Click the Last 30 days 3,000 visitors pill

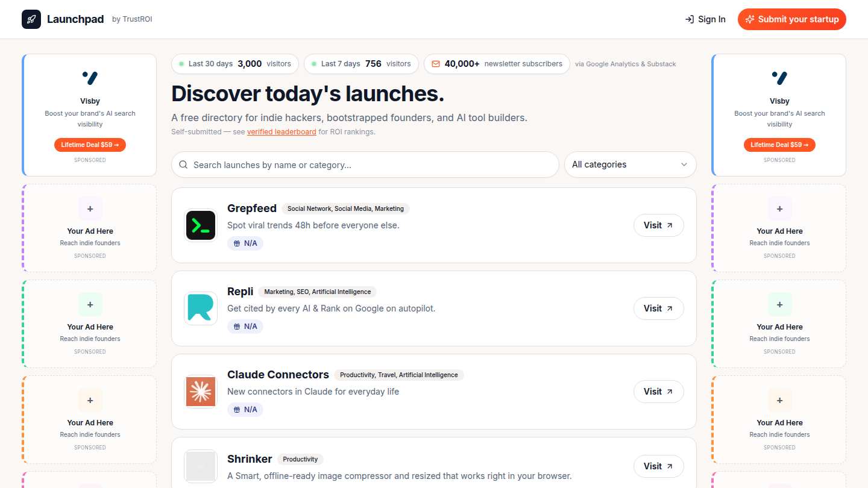point(235,64)
